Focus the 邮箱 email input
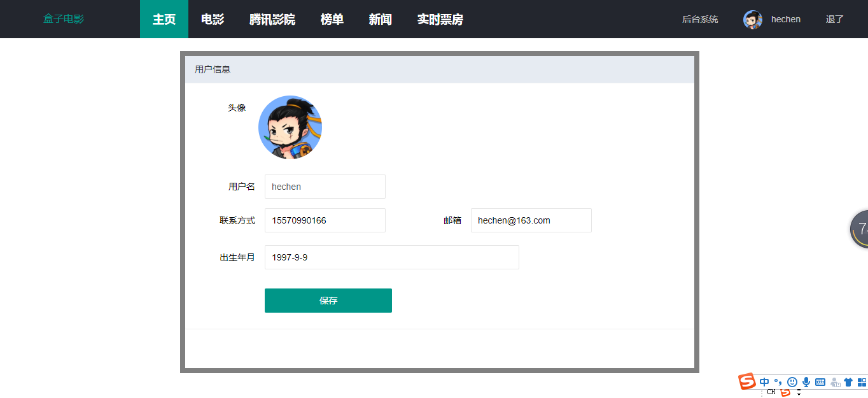The height and width of the screenshot is (398, 868). 531,220
